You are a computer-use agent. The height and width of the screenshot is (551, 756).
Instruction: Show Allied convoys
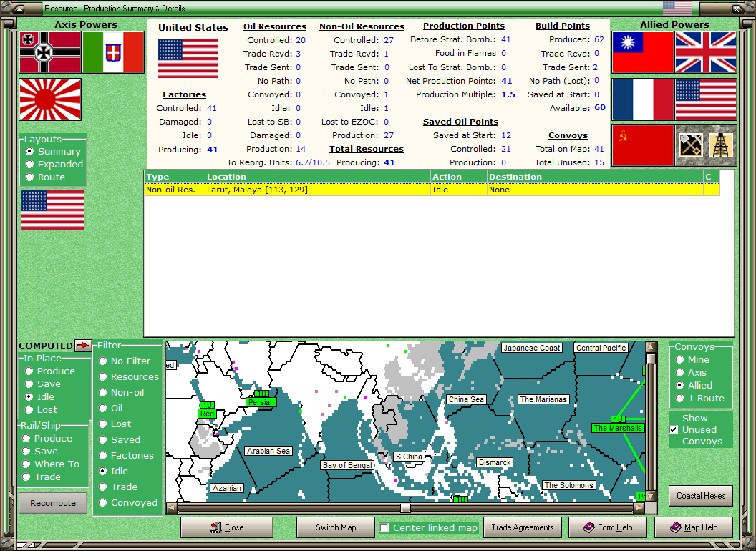tap(694, 386)
